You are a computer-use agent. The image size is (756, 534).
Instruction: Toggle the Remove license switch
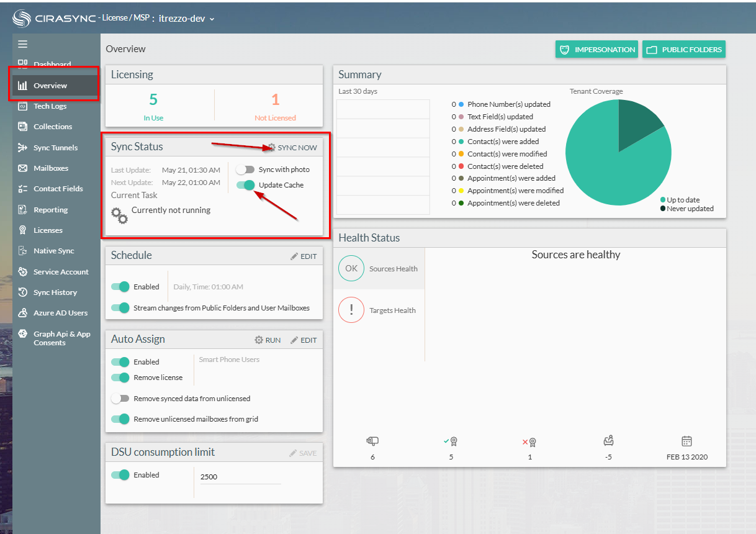point(120,378)
